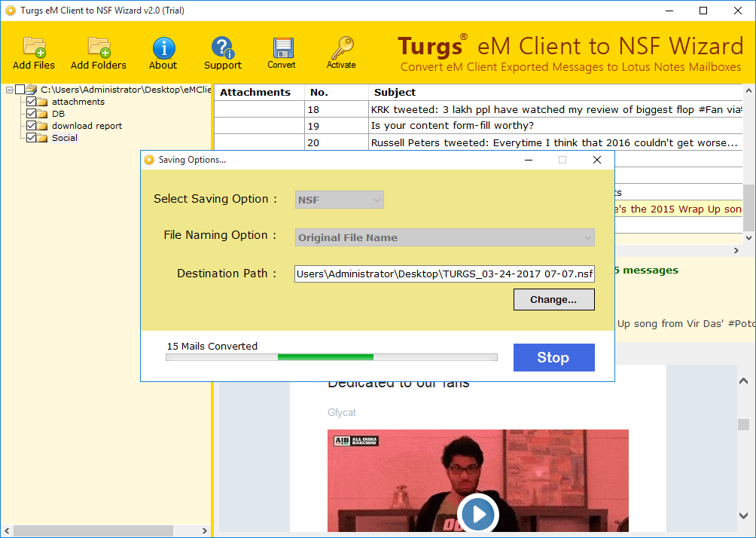Uncheck the download report checkbox

(32, 125)
